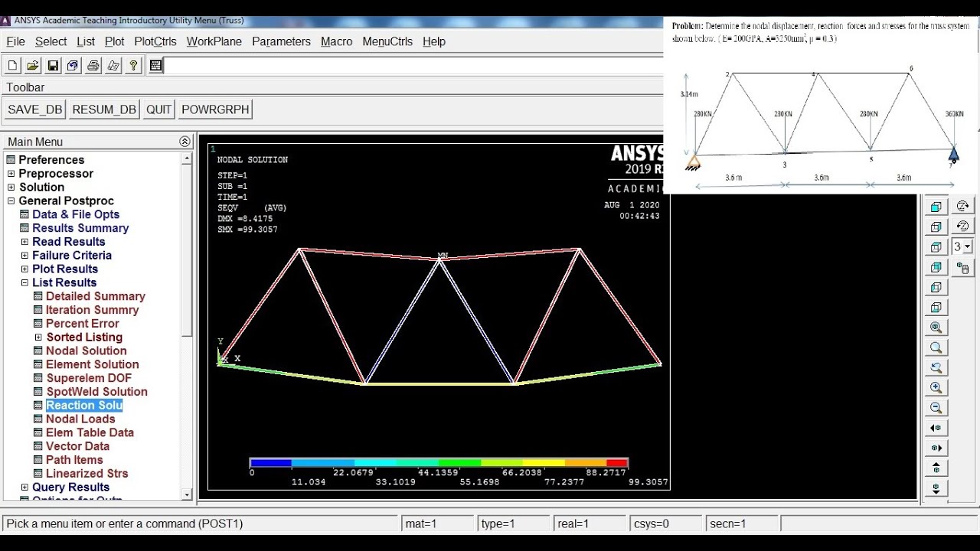Click the Save Analysis floppy disk icon

tap(53, 66)
